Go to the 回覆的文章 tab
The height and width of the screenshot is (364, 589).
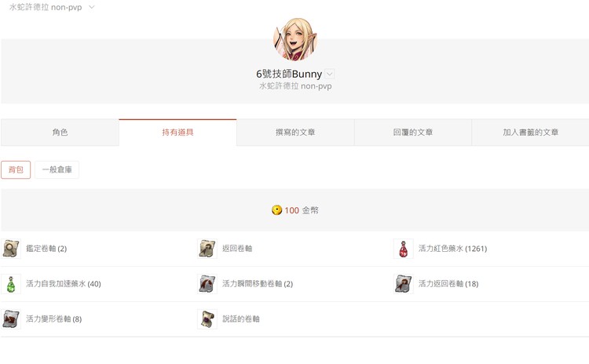point(413,133)
